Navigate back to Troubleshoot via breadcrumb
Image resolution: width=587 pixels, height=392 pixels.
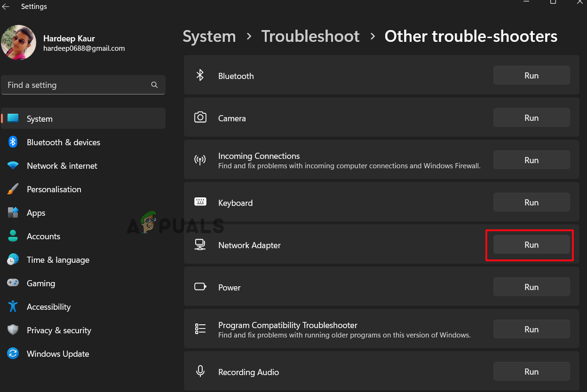(310, 36)
